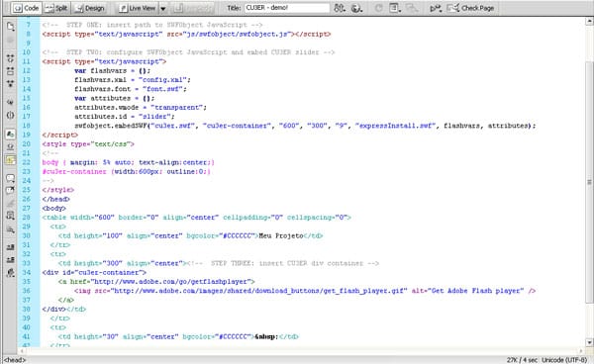Click the div id="cu3er-container" tag on line 34
Viewport: 594px width, 364px height.
pyautogui.click(x=94, y=272)
